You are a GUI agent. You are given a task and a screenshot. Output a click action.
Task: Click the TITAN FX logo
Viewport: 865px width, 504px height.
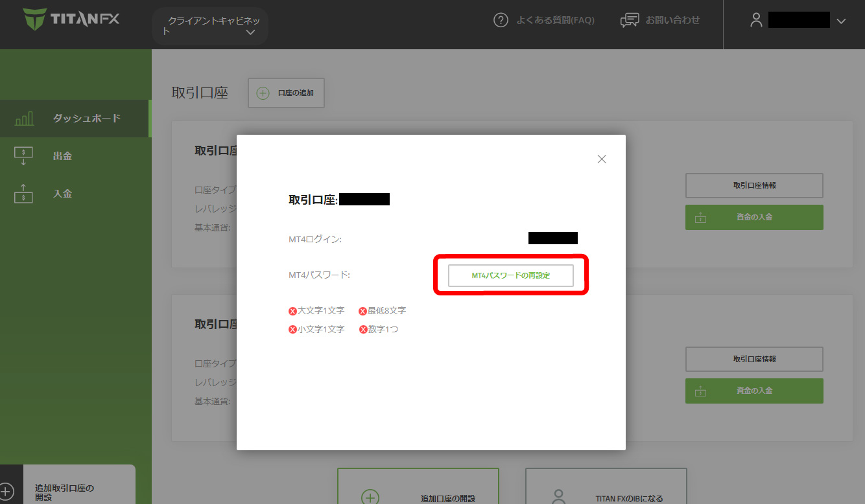[x=72, y=19]
